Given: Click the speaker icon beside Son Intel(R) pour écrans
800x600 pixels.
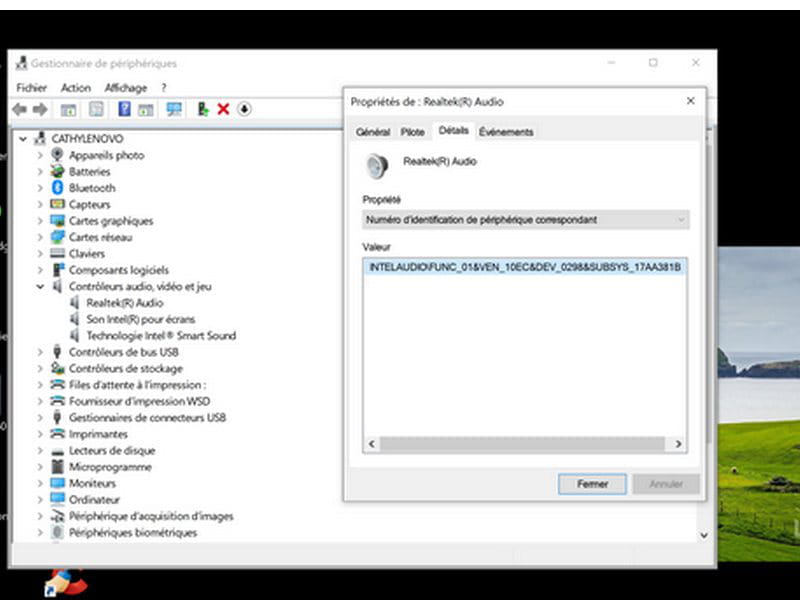Looking at the screenshot, I should pos(74,319).
